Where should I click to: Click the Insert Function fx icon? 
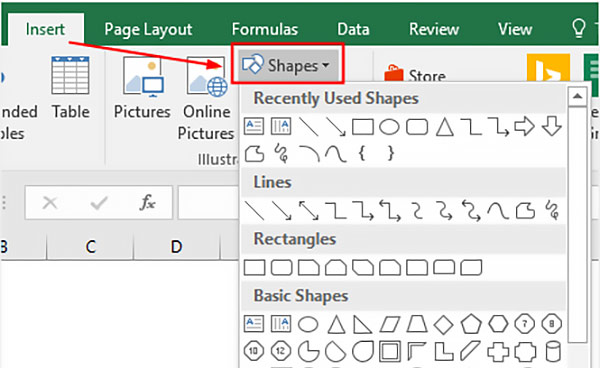(x=147, y=203)
